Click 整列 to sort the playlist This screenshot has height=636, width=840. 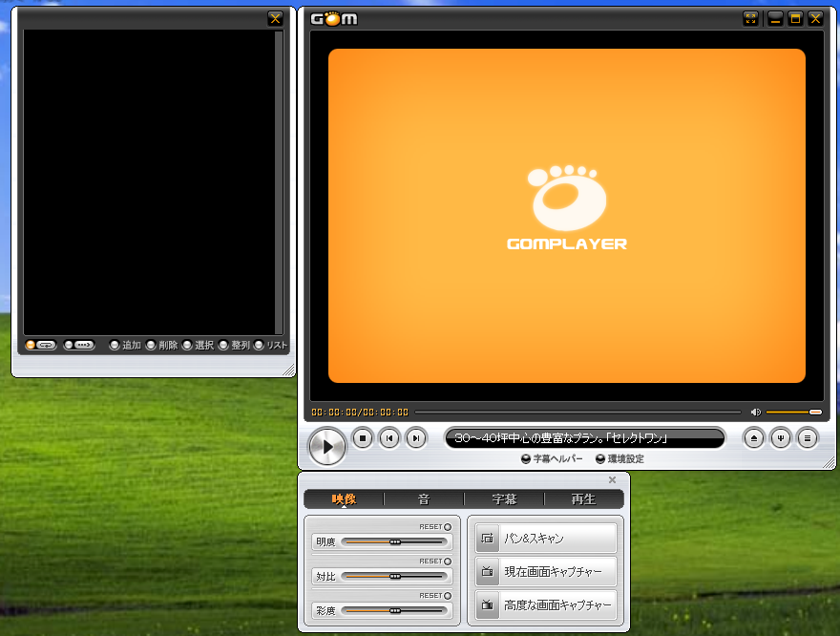pyautogui.click(x=235, y=345)
